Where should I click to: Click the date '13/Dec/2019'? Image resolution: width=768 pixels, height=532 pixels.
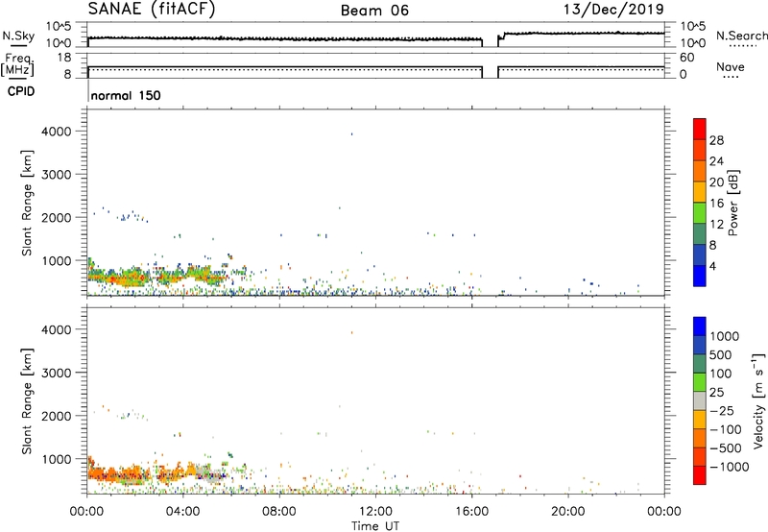tap(613, 9)
